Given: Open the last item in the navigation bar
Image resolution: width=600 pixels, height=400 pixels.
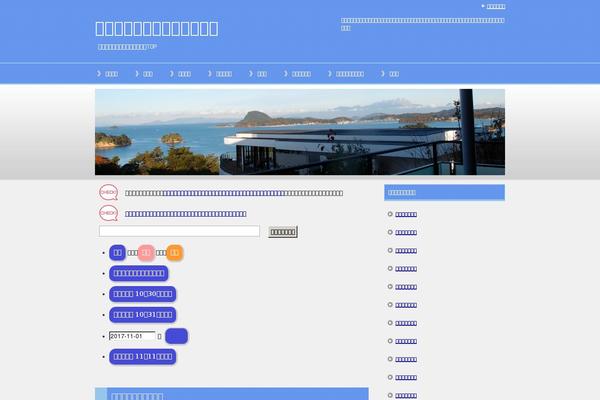Looking at the screenshot, I should (x=390, y=74).
